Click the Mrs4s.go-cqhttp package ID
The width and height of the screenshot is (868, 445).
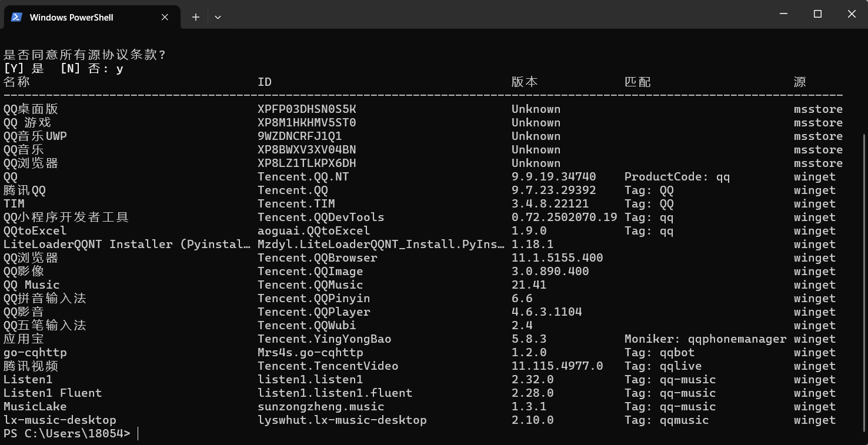click(311, 352)
